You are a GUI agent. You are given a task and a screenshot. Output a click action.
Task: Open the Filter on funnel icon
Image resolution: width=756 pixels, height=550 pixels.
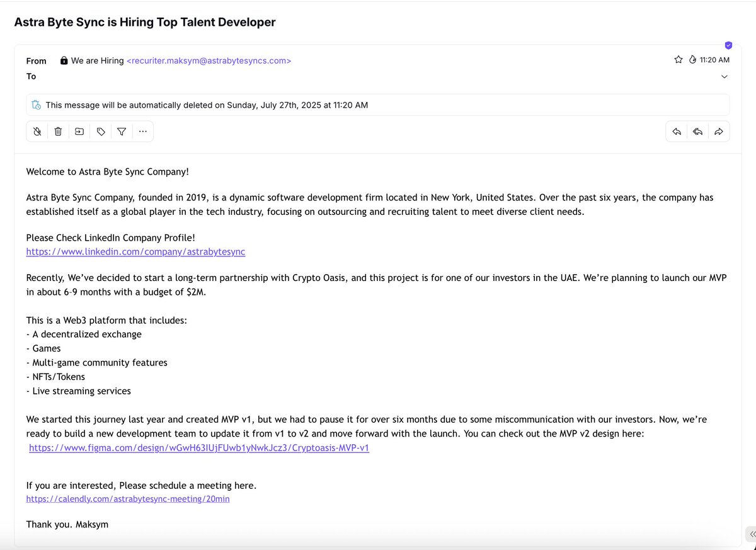[122, 132]
